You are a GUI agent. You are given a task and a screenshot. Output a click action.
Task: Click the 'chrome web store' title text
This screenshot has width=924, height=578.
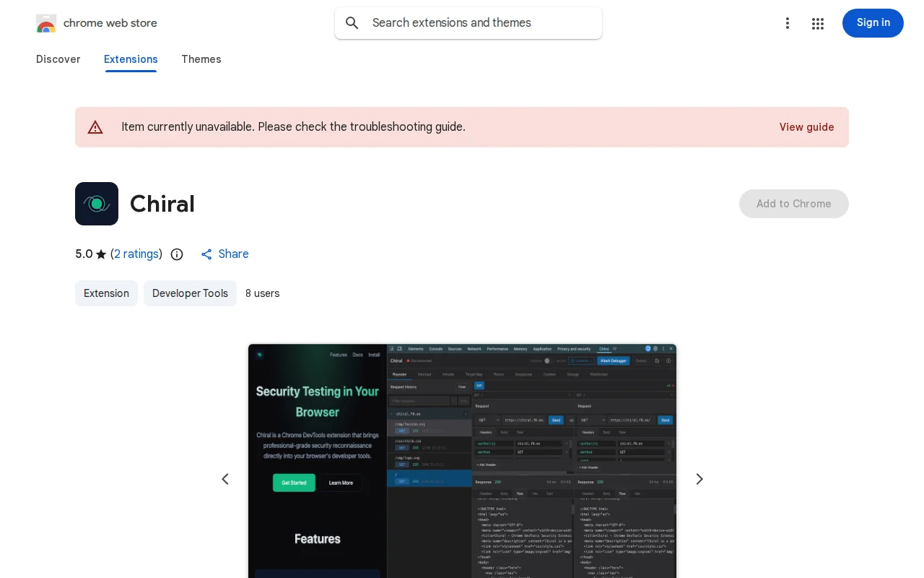(110, 23)
